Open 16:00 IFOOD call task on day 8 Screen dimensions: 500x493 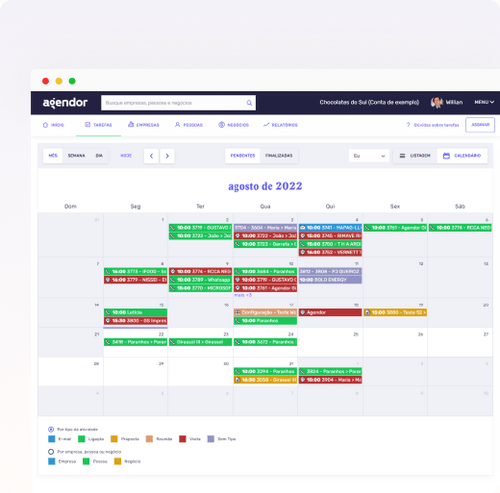click(x=135, y=272)
